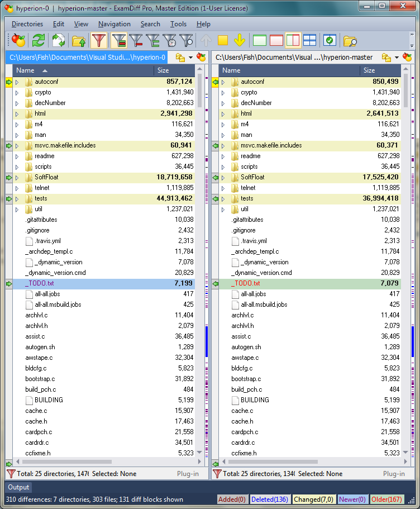The image size is (420, 509).
Task: Toggle the funnel with red and green lines
Action: [119, 41]
